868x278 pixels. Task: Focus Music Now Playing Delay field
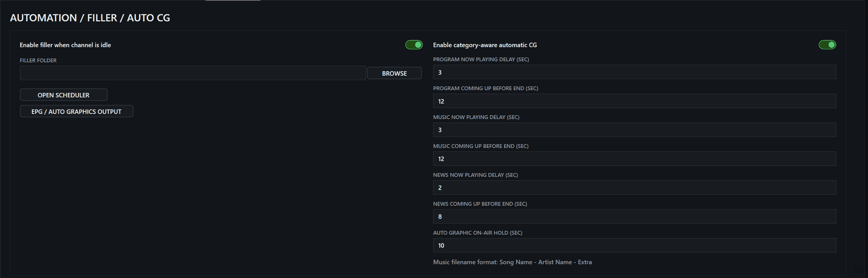(634, 130)
